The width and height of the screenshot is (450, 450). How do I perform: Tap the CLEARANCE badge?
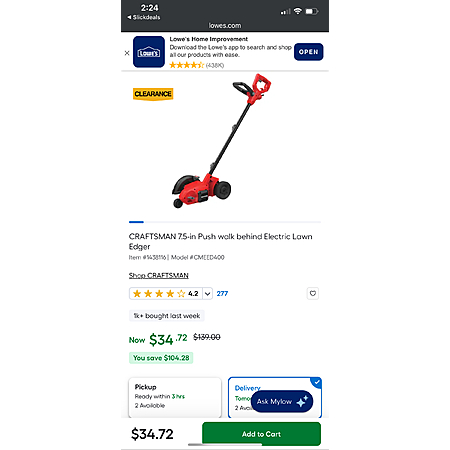click(153, 94)
